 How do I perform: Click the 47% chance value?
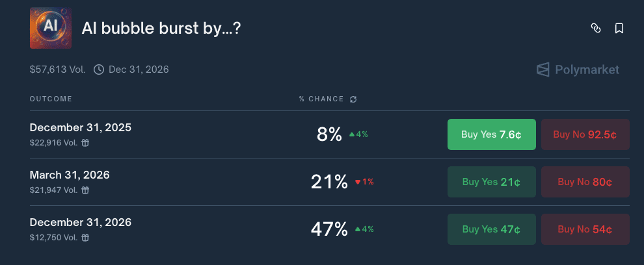point(329,229)
